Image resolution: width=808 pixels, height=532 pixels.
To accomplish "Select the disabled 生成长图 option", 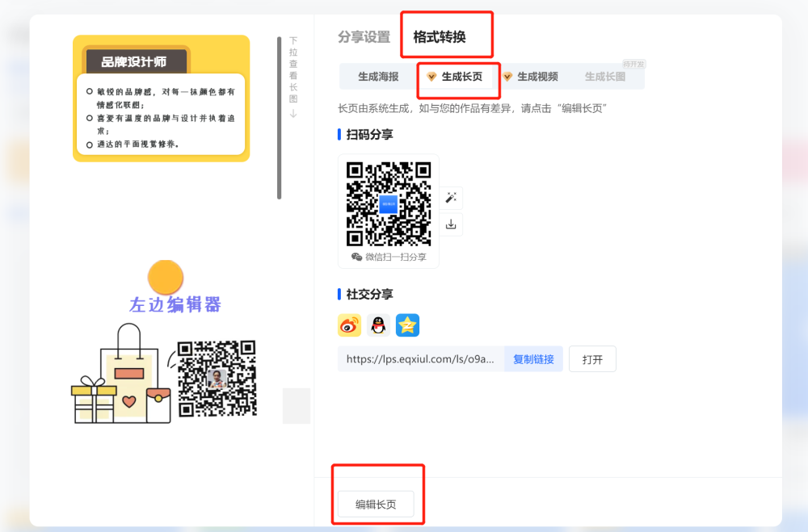I will pos(605,77).
